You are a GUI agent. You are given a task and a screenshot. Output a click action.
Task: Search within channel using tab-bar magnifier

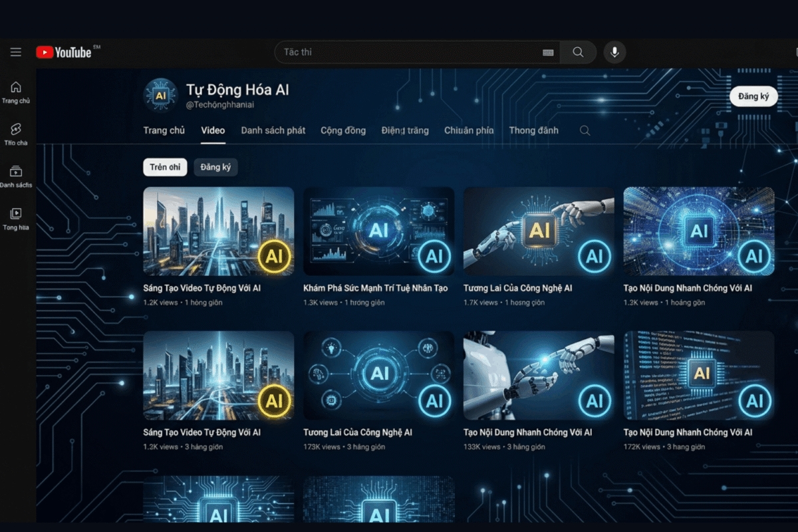click(585, 131)
